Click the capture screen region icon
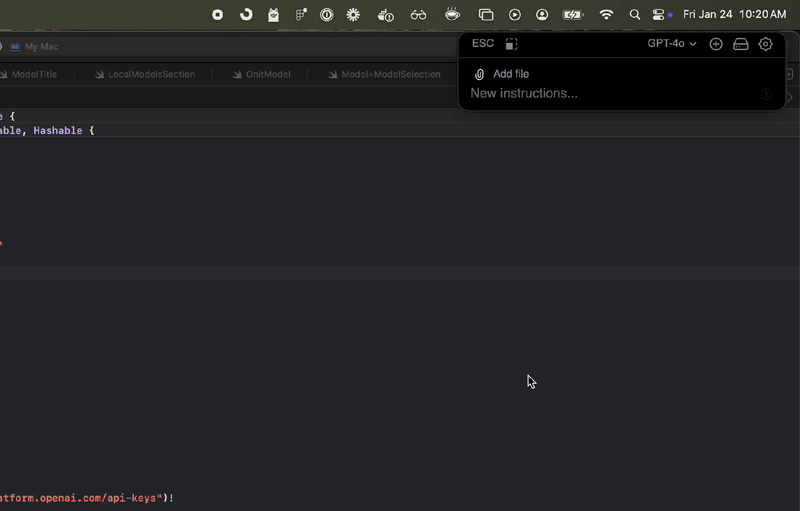The width and height of the screenshot is (800, 511). pos(511,44)
